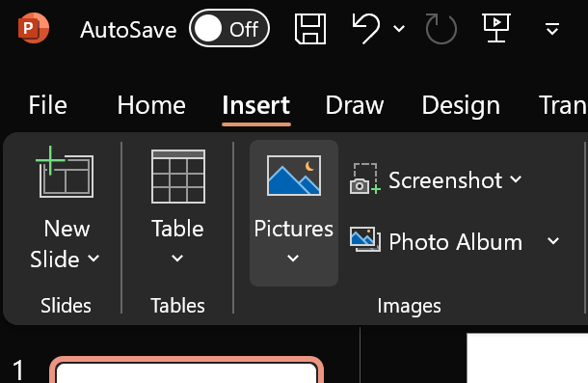This screenshot has width=588, height=383.
Task: Click the Photo Album icon
Action: pyautogui.click(x=365, y=239)
